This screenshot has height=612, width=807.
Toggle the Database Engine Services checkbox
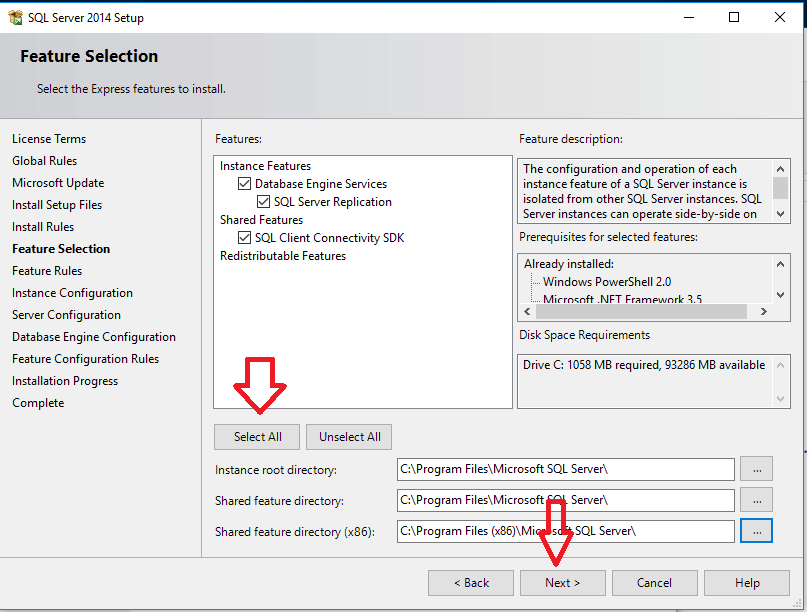(x=244, y=184)
